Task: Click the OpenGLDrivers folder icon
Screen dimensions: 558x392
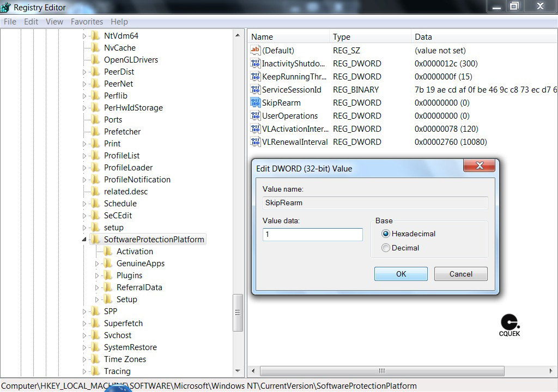Action: coord(95,59)
